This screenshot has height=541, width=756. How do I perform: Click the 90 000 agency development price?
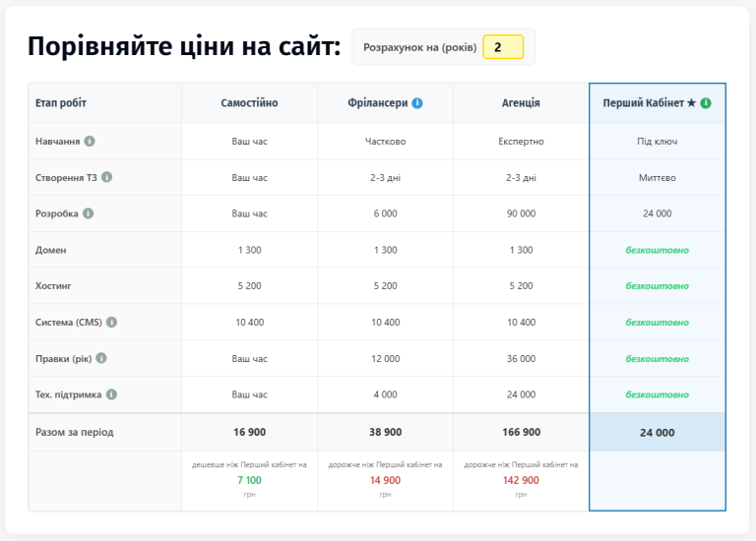[x=521, y=213]
